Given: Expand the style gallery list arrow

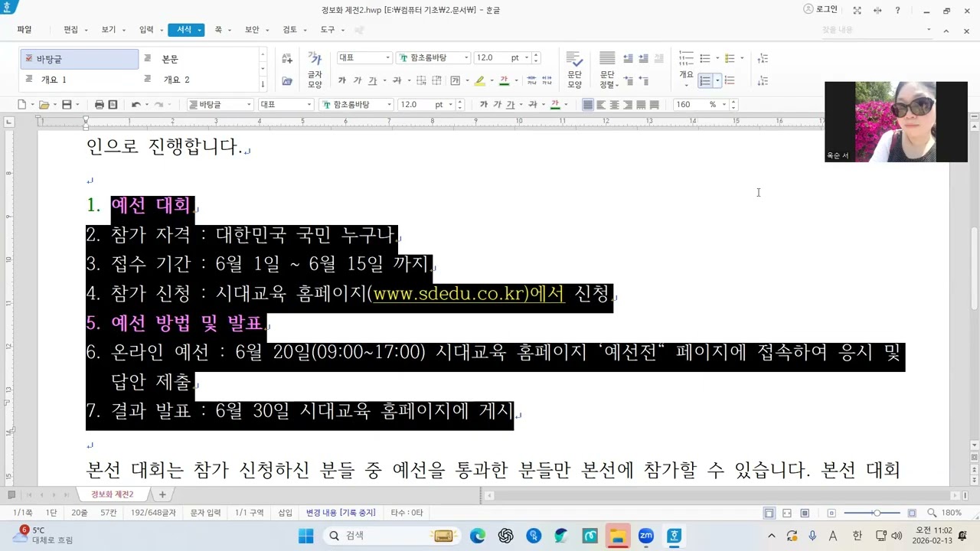Looking at the screenshot, I should pos(263,84).
